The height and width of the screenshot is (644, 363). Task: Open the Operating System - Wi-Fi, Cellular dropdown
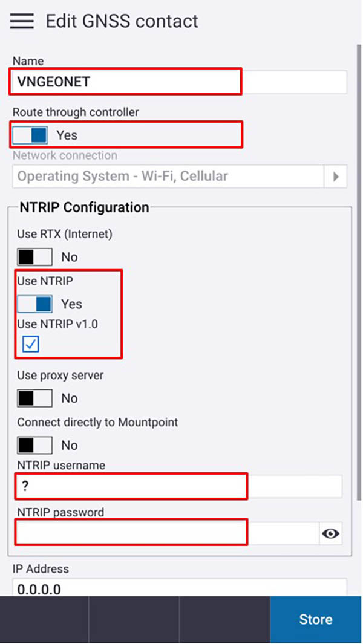coord(169,177)
